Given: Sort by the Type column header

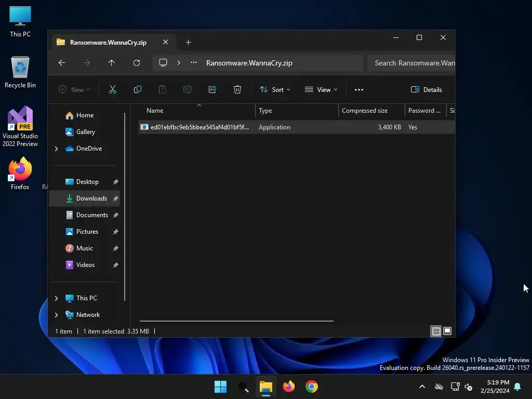Looking at the screenshot, I should (297, 111).
